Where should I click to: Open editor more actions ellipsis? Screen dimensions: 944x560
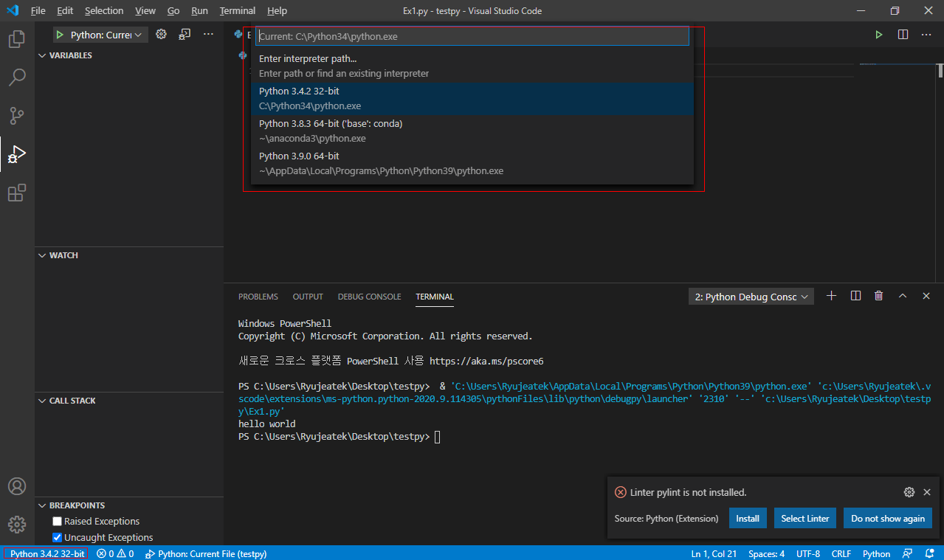pyautogui.click(x=926, y=35)
